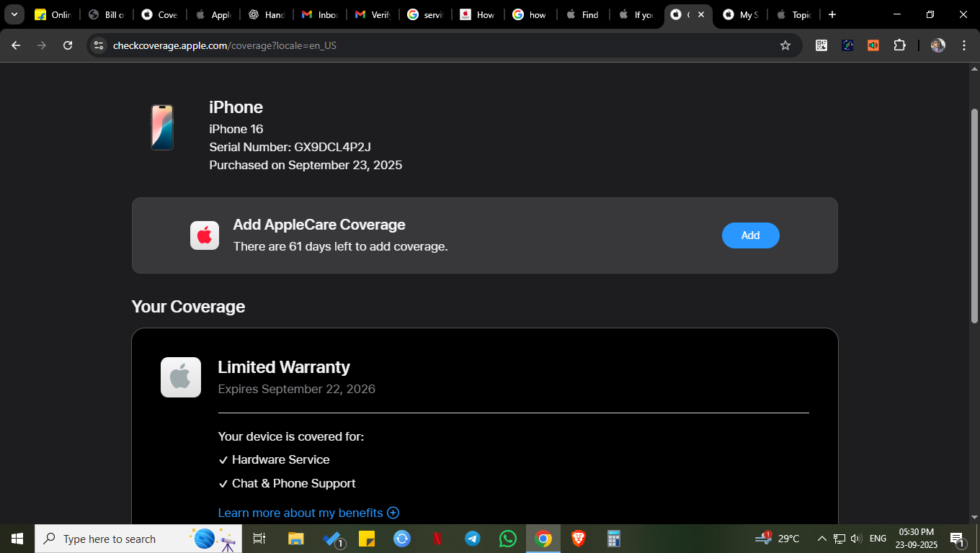
Task: Click the page vertical scrollbar
Action: tap(974, 216)
